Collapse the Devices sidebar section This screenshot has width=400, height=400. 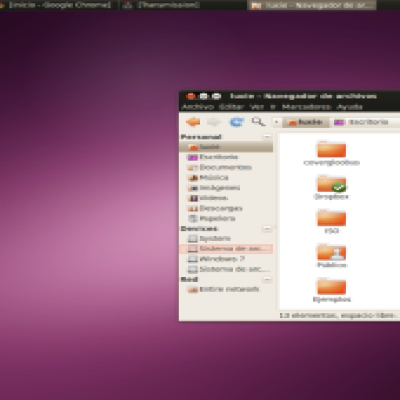(267, 229)
